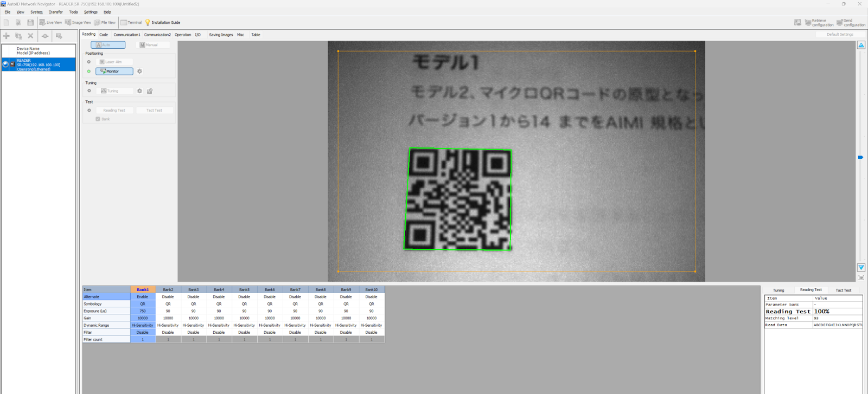Image resolution: width=868 pixels, height=394 pixels.
Task: Open the Tact Test results tab
Action: tap(844, 290)
